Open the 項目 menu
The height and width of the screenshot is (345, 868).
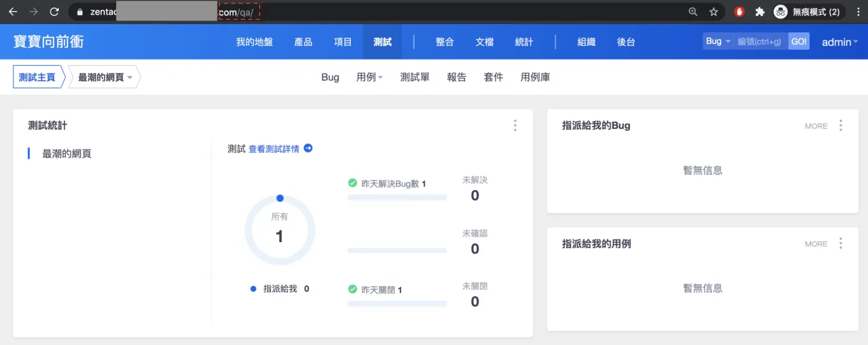[x=343, y=42]
